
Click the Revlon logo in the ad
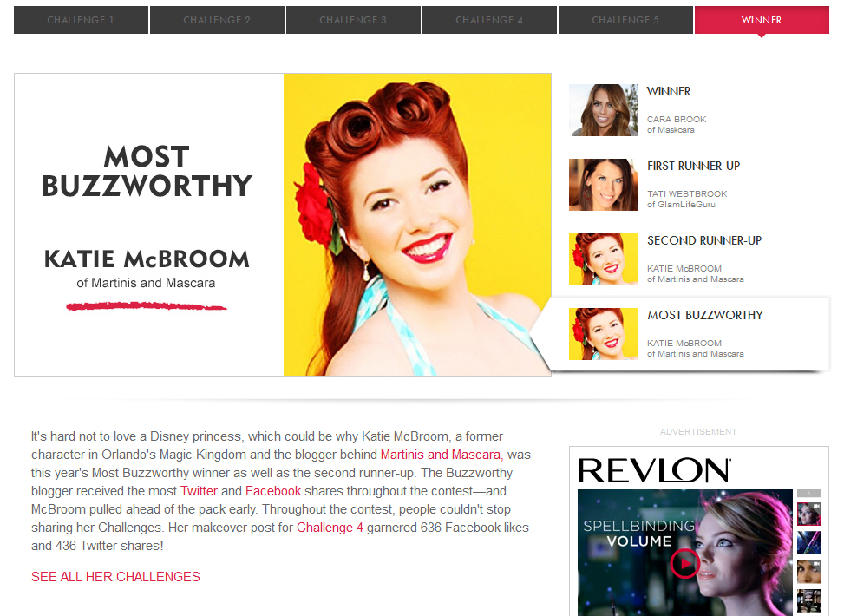[654, 470]
